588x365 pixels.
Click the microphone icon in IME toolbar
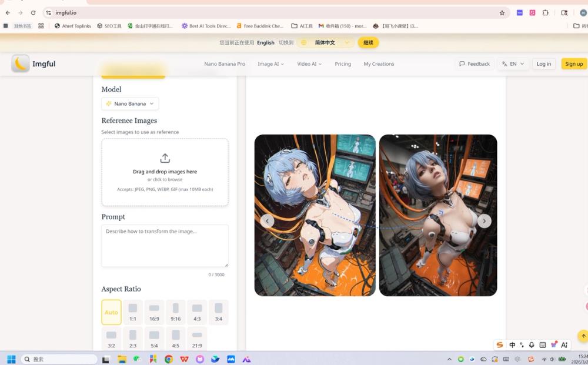[532, 345]
